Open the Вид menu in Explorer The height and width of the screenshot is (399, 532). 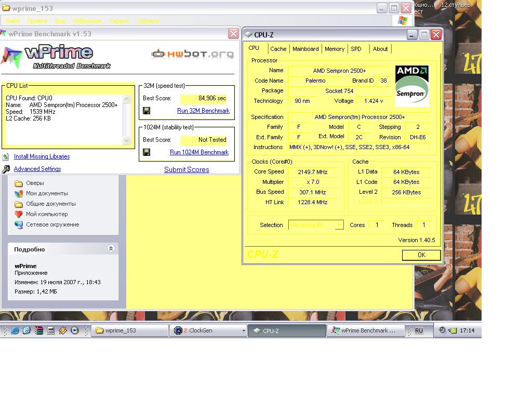(60, 21)
